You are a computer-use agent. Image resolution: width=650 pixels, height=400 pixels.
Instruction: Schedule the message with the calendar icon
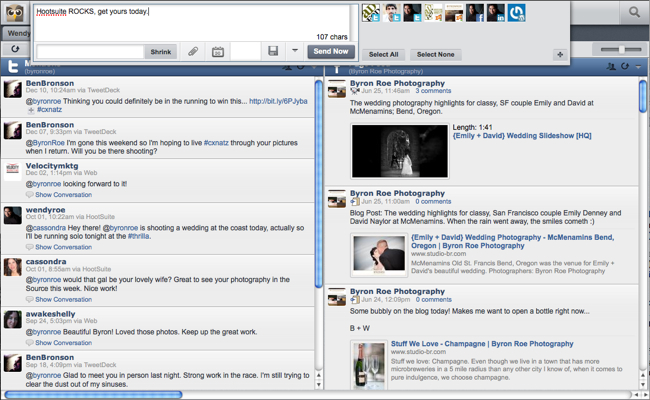[x=218, y=51]
